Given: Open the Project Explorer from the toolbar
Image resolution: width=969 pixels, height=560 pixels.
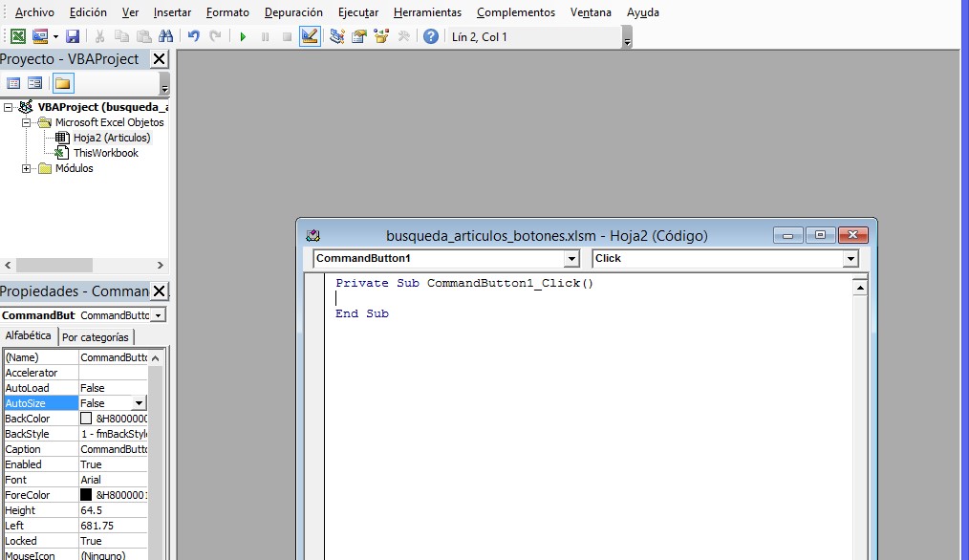Looking at the screenshot, I should pos(337,36).
